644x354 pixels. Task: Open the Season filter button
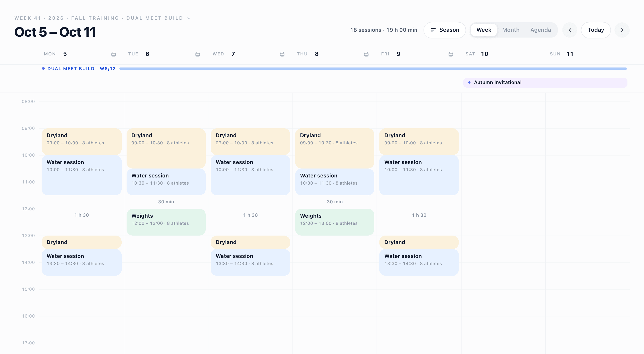point(445,30)
